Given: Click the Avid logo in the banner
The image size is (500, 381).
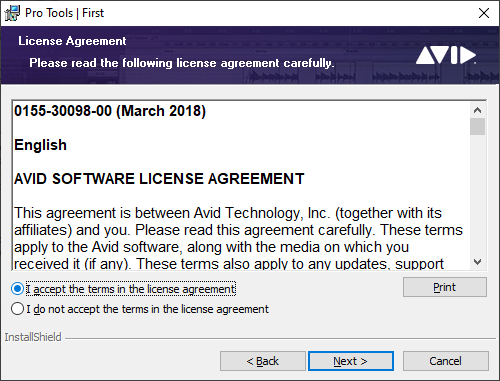Looking at the screenshot, I should (446, 55).
